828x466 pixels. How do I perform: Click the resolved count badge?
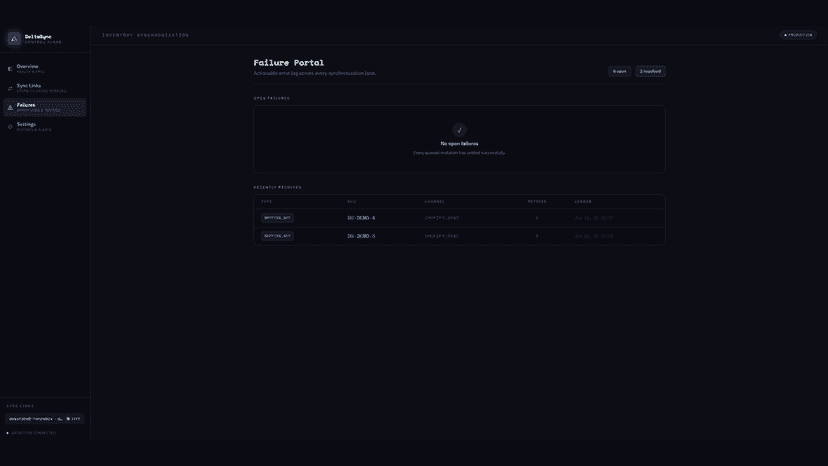tap(650, 71)
